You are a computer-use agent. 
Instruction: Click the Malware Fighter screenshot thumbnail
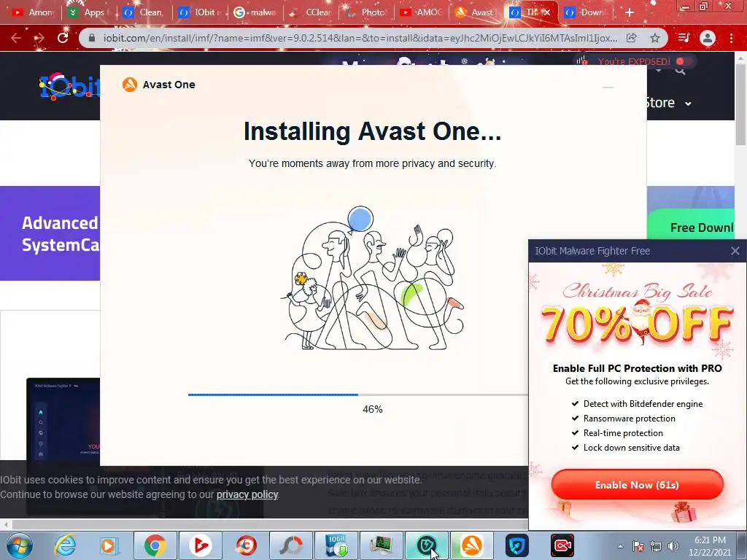63,419
